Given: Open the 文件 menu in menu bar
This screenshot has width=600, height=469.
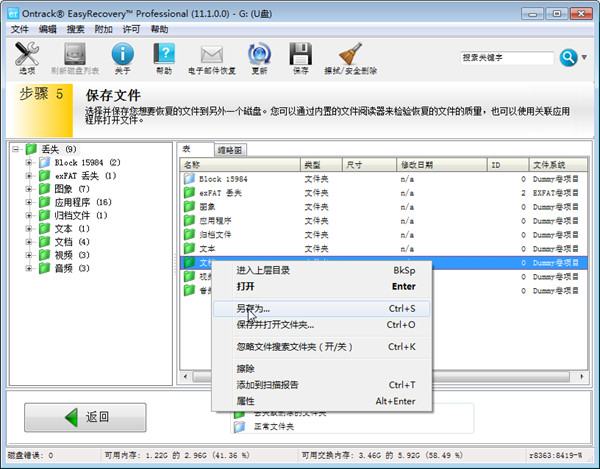Looking at the screenshot, I should coord(20,29).
